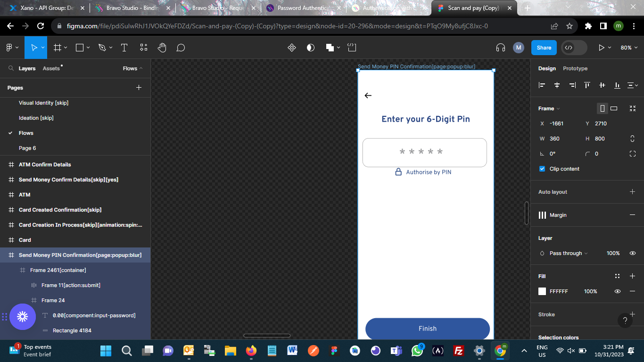Click the Create component icon

point(292,48)
